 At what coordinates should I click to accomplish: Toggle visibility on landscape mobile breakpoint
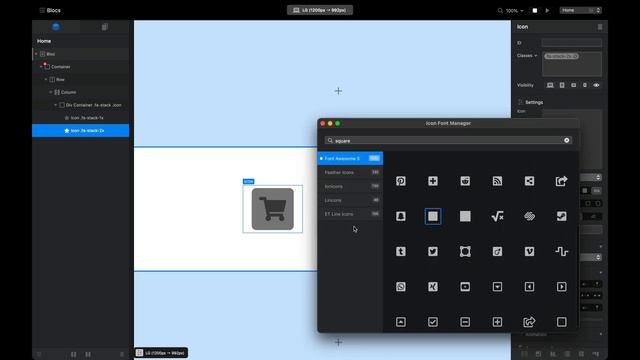coord(573,85)
